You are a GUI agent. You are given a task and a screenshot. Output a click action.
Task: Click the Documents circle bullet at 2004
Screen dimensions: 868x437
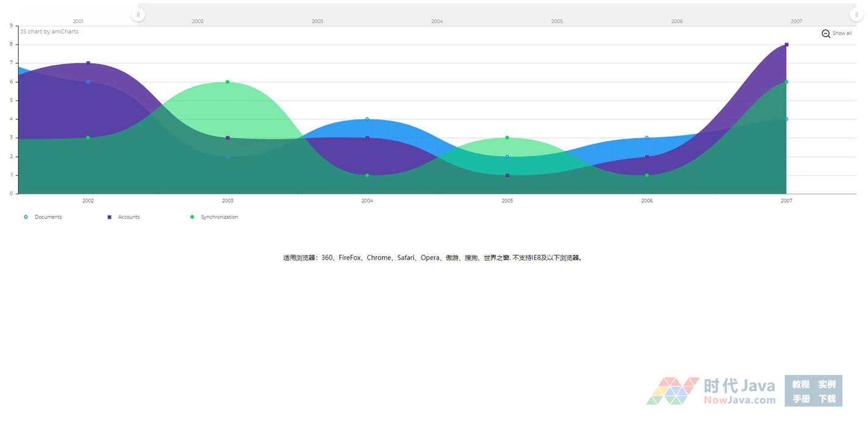pos(367,119)
